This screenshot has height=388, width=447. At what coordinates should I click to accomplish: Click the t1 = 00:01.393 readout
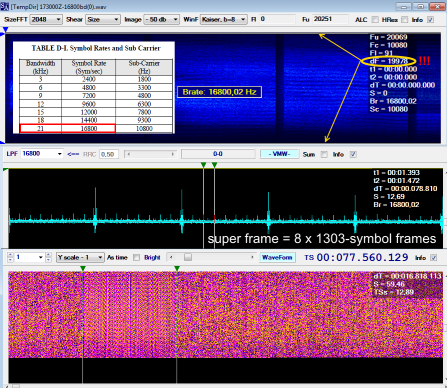tap(396, 173)
